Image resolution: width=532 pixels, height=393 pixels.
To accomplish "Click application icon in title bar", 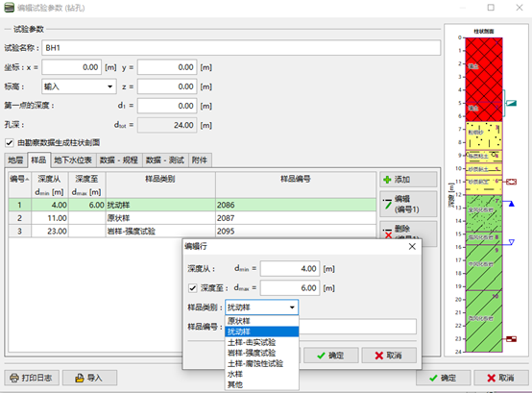I will (10, 8).
